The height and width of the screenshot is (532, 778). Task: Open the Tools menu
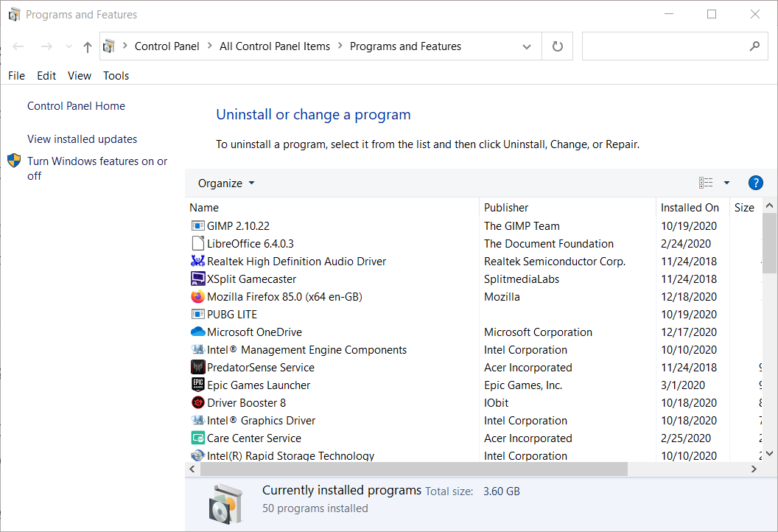click(116, 75)
